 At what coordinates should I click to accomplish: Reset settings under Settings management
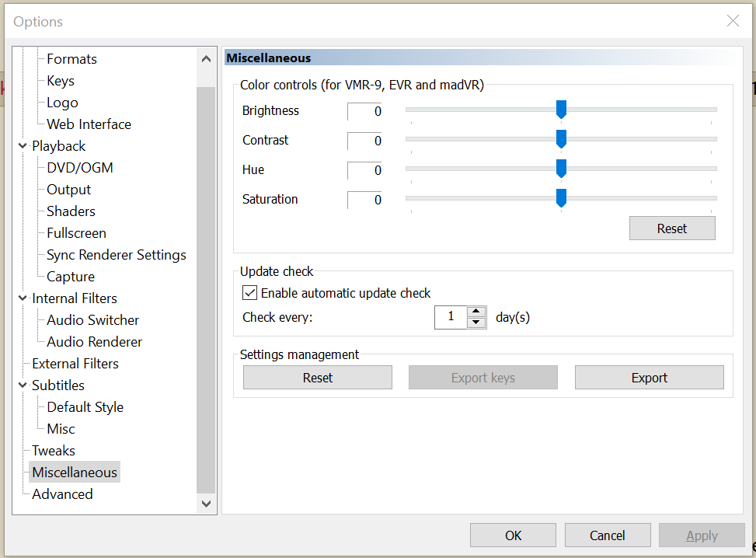(317, 378)
